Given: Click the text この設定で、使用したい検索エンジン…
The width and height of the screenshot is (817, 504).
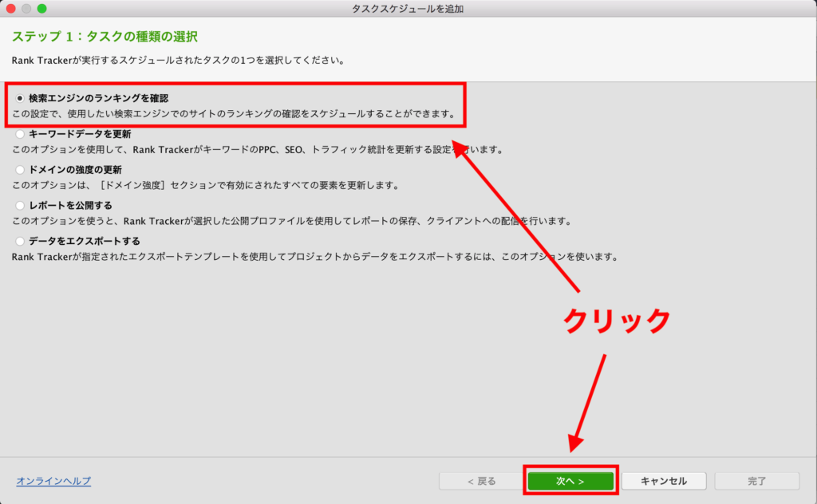Looking at the screenshot, I should [x=234, y=114].
